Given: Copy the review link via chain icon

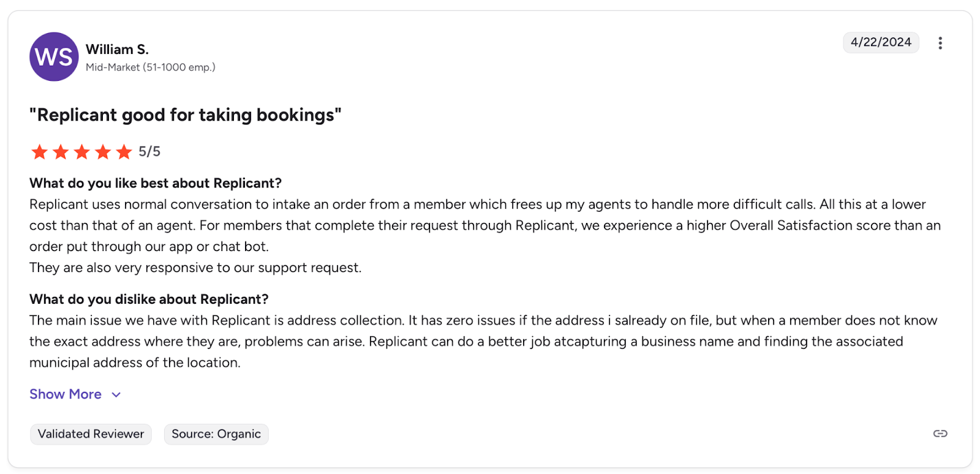Looking at the screenshot, I should [x=940, y=434].
